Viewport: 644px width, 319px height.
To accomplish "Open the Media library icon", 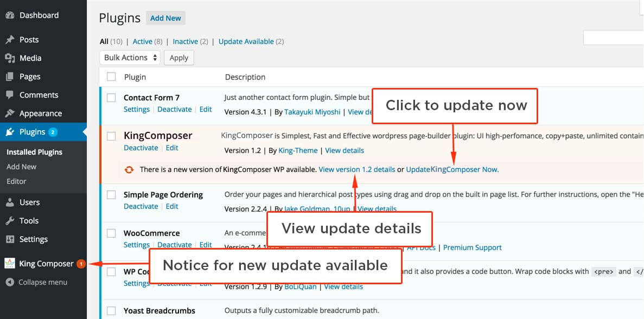I will [x=10, y=58].
